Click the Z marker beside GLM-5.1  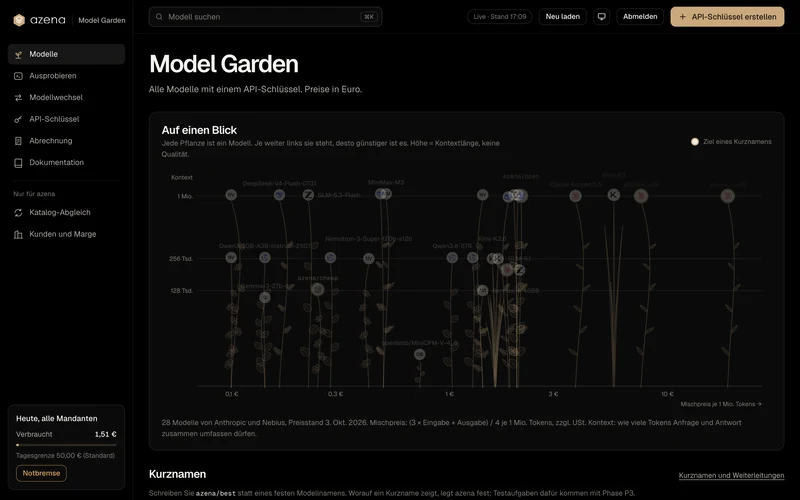(519, 270)
